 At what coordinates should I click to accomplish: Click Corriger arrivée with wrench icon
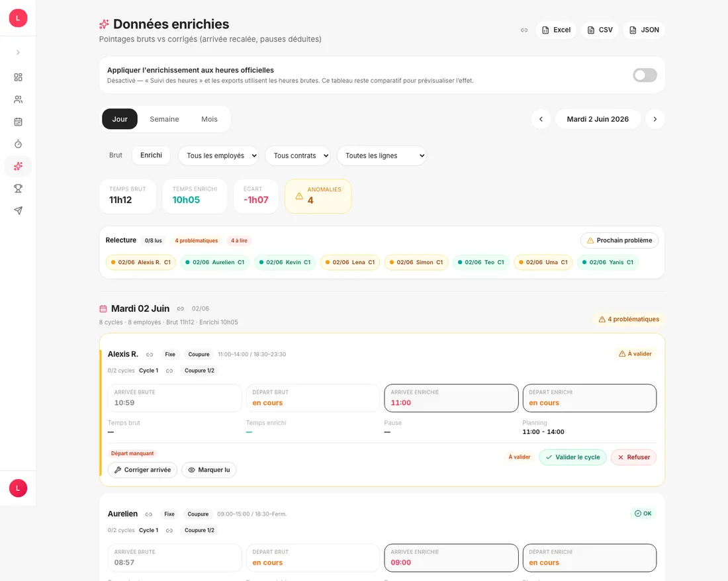coord(142,470)
